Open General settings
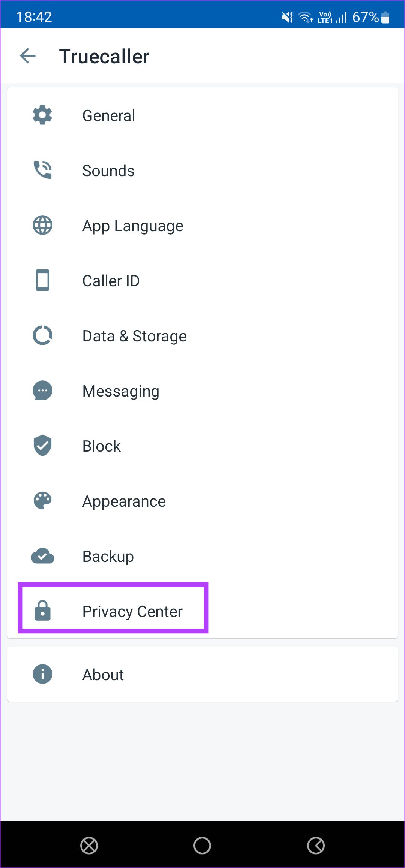 point(109,116)
